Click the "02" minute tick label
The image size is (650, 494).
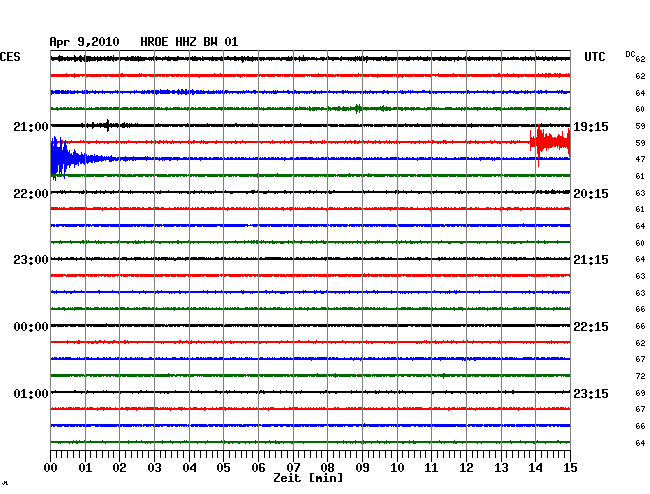pos(119,467)
